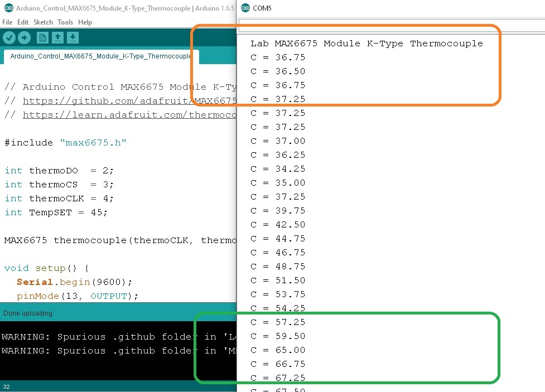Click the int thermoDO = 2; line
The width and height of the screenshot is (545, 392).
coord(59,171)
